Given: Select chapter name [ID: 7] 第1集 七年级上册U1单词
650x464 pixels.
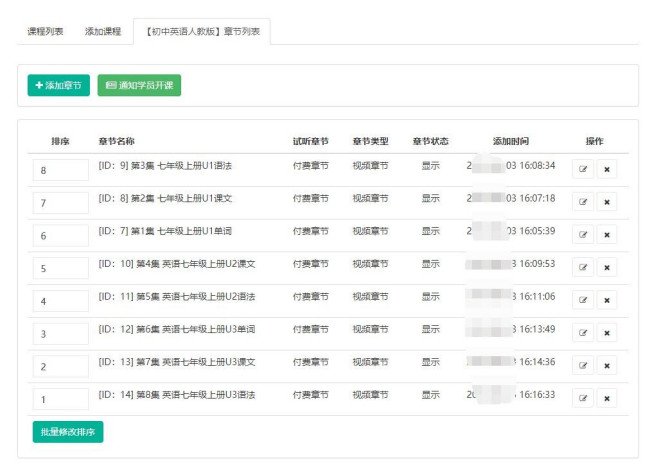Looking at the screenshot, I should coord(165,231).
